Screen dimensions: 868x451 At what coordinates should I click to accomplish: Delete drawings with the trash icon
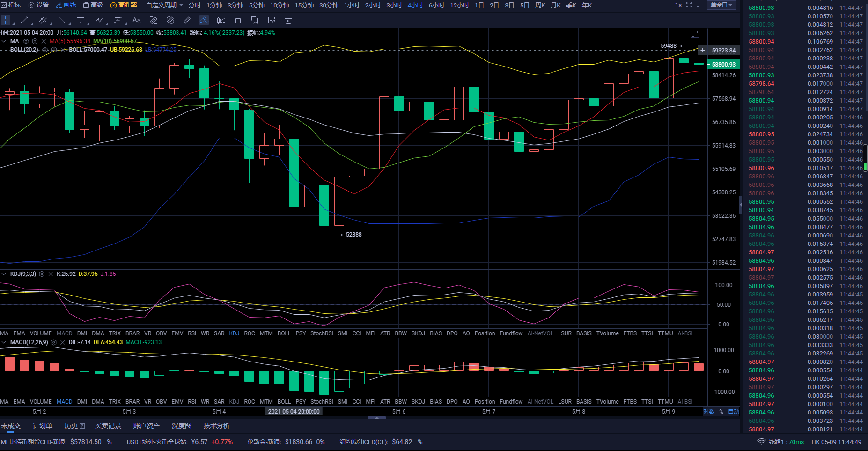[x=288, y=20]
